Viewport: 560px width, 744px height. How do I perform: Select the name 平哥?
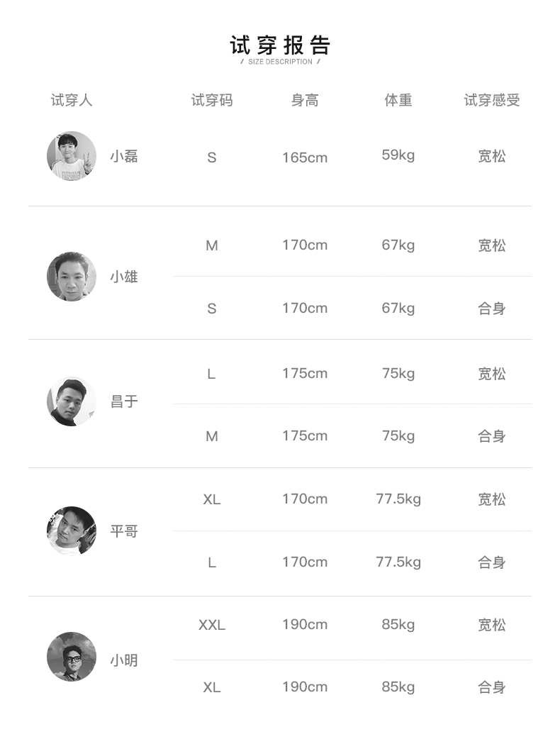coord(124,531)
